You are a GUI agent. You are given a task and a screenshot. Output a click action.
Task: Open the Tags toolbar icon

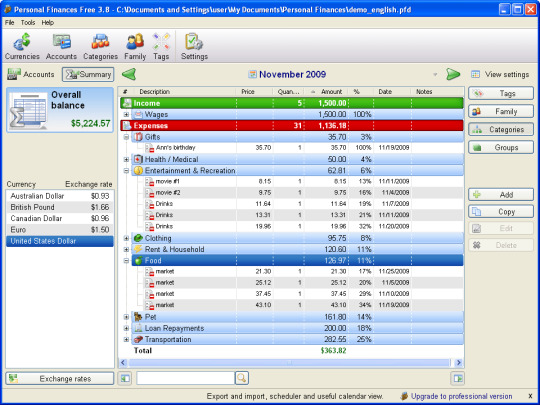coord(161,46)
